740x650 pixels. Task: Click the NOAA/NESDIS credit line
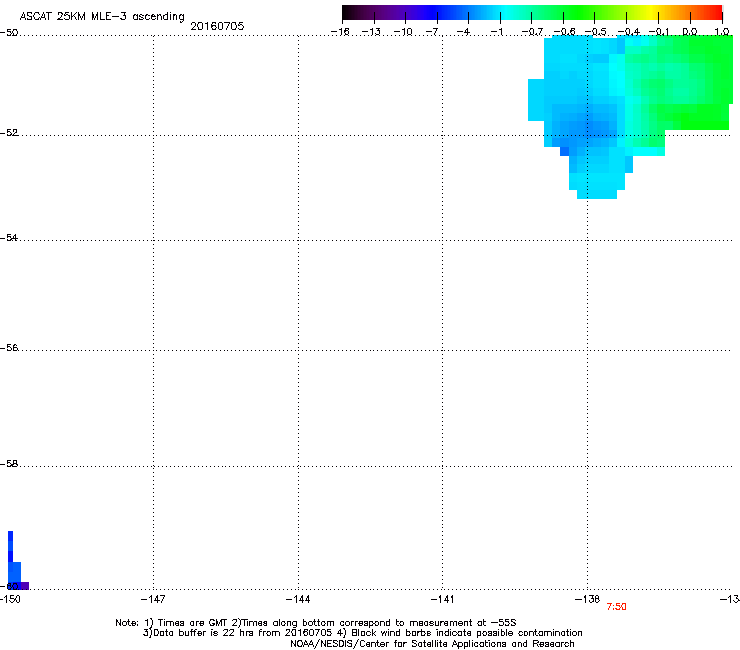point(432,644)
